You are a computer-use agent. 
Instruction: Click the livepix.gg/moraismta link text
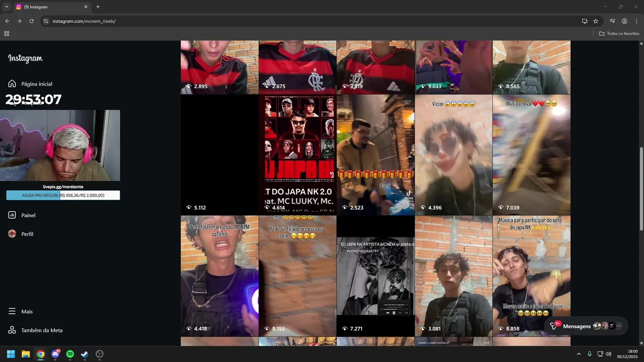[63, 187]
